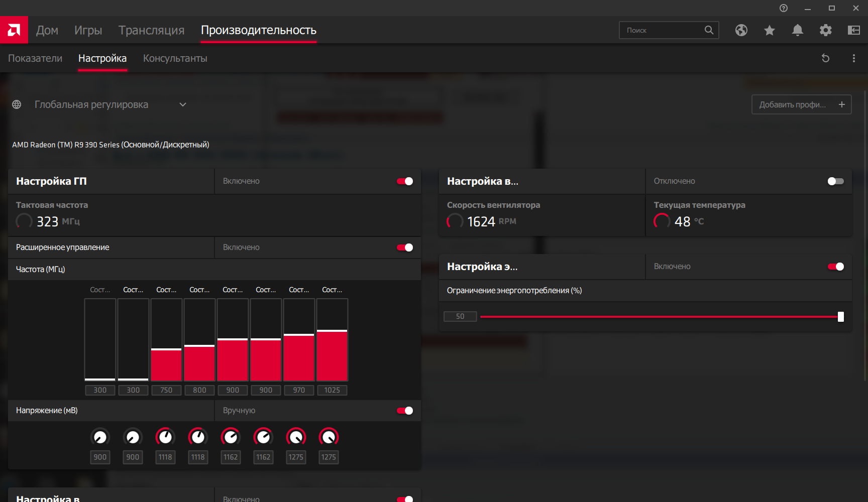Click Добавить профиль button
The image size is (868, 502).
coord(802,104)
